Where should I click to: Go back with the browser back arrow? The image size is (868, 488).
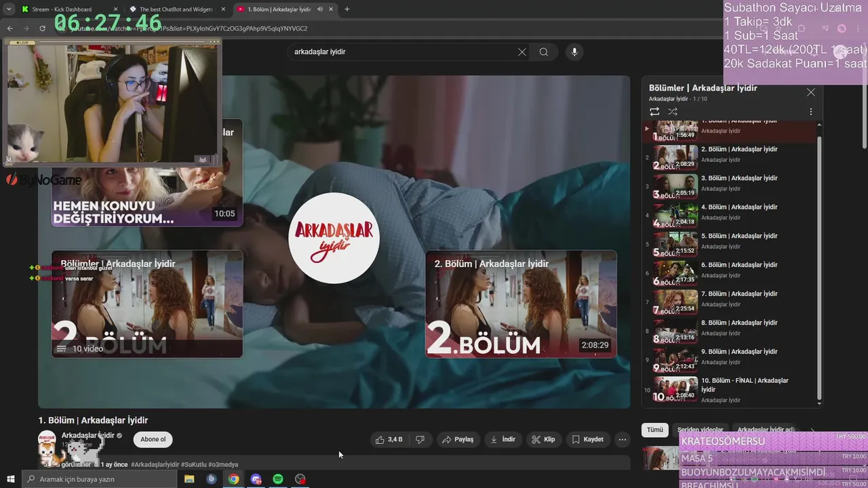tap(9, 28)
